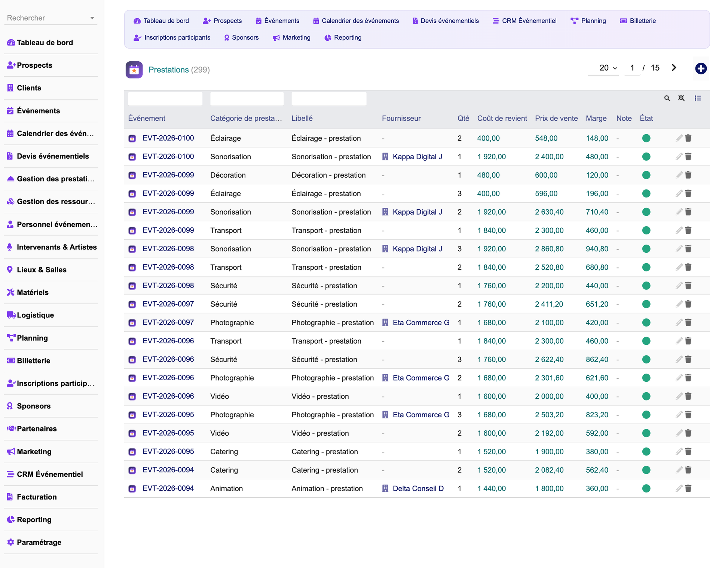Open Eta Commerce G link in EVT-2026-0095 row
Viewport: 728px width, 568px height.
421,415
